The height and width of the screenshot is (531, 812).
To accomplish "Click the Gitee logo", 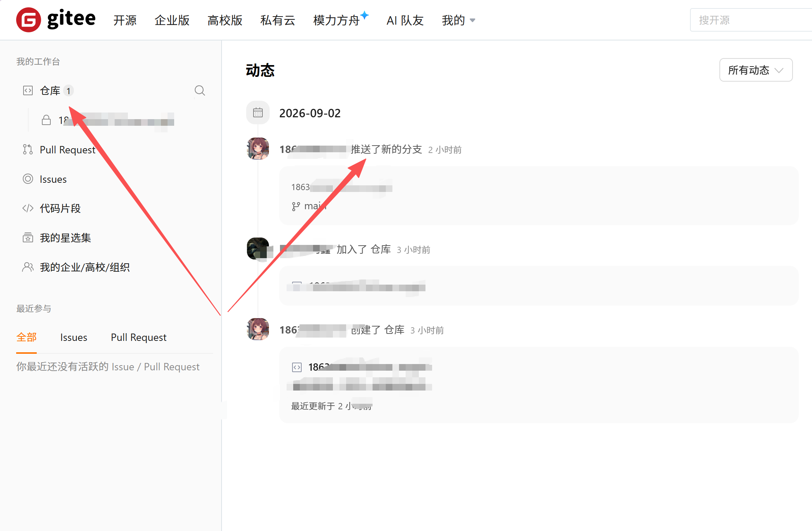I will 56,19.
